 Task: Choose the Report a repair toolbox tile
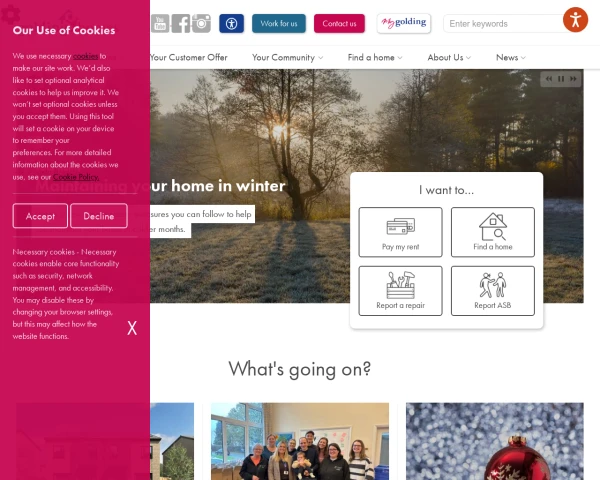point(400,291)
